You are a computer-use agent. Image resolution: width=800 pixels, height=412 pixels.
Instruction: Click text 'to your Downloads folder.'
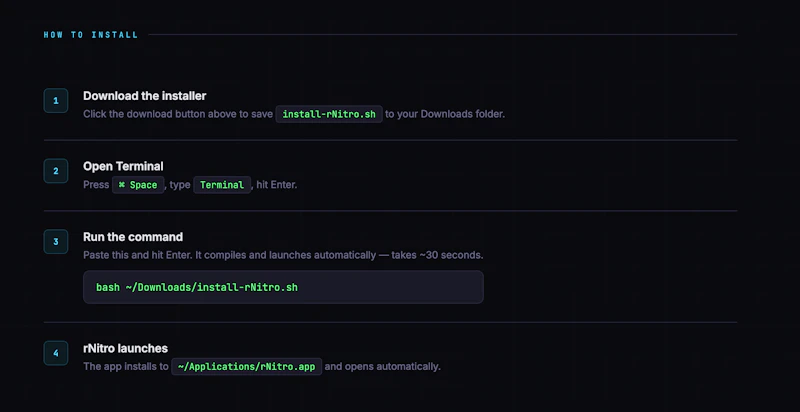[x=445, y=114]
